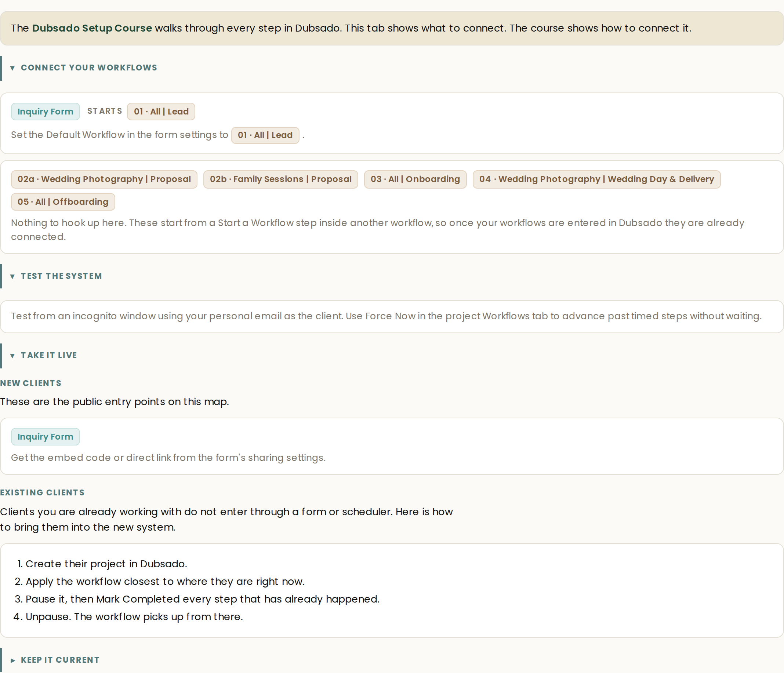Open the Dubsado Setup Course link
This screenshot has width=784, height=673.
[92, 28]
